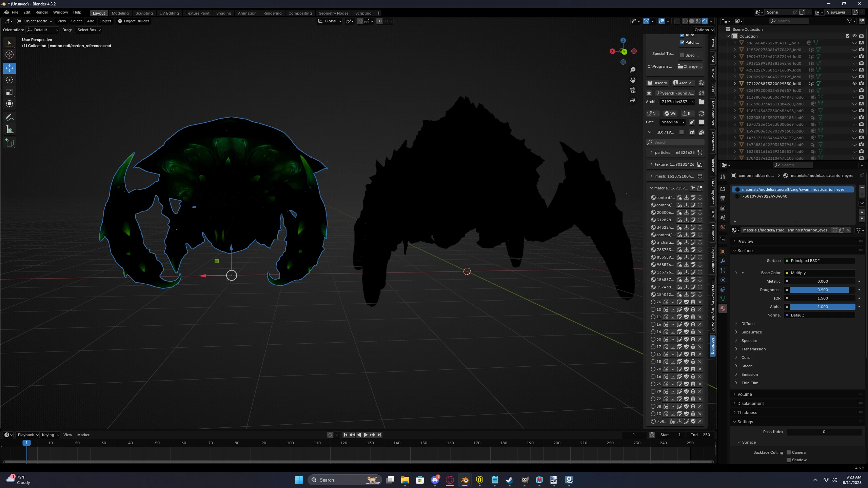This screenshot has width=868, height=488.
Task: Select the Scale tool
Action: pyautogui.click(x=9, y=92)
